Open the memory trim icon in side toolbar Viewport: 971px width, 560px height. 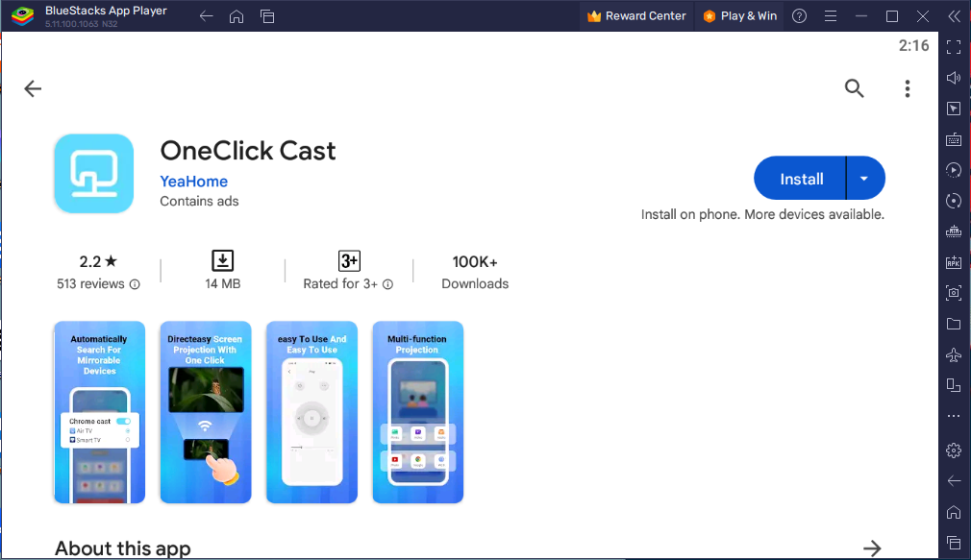[954, 231]
